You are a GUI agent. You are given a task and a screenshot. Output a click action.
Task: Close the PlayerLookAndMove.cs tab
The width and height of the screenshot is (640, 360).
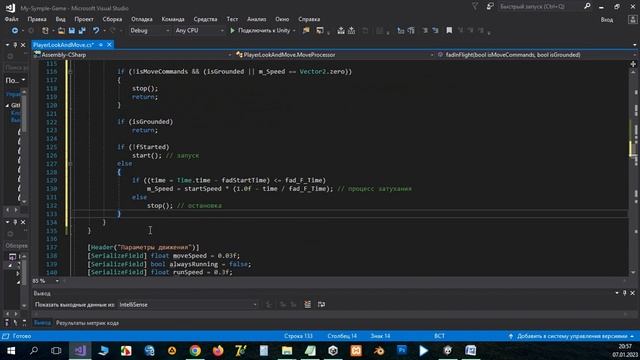tap(109, 45)
